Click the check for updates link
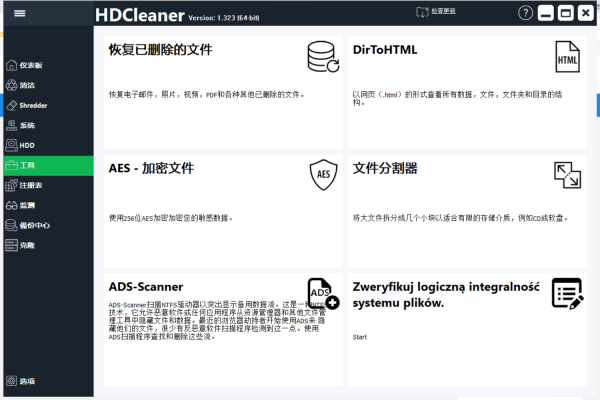The image size is (600, 400). click(443, 11)
